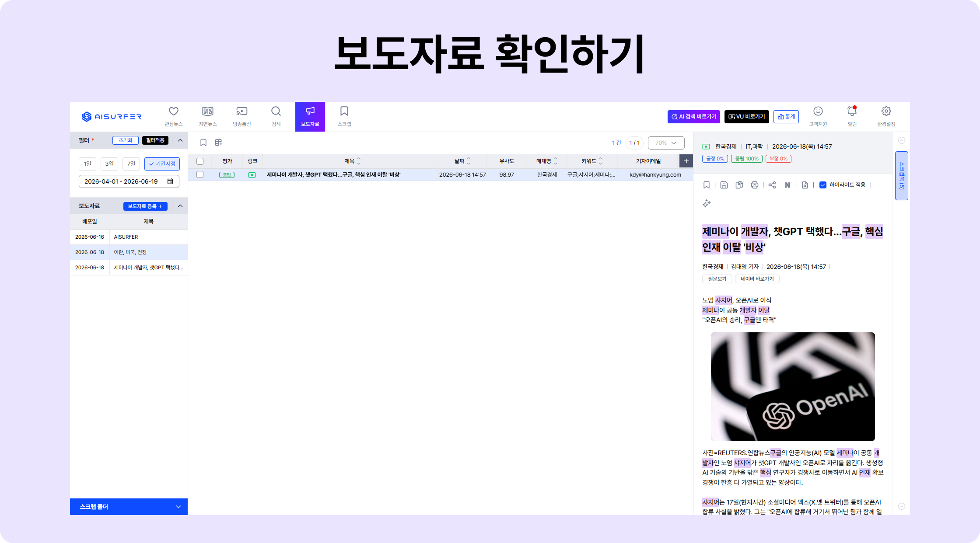980x543 pixels.
Task: Open the 70% zoom dropdown
Action: [x=666, y=143]
